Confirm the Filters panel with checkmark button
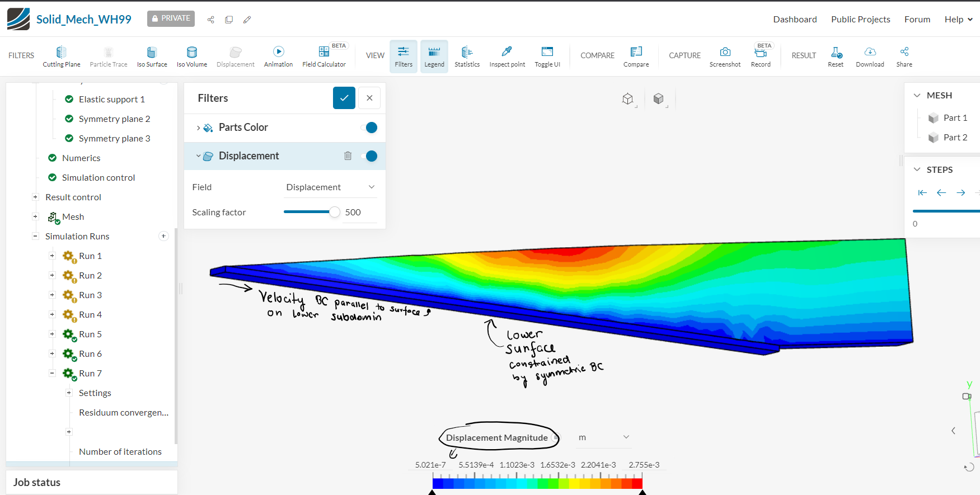 (344, 98)
